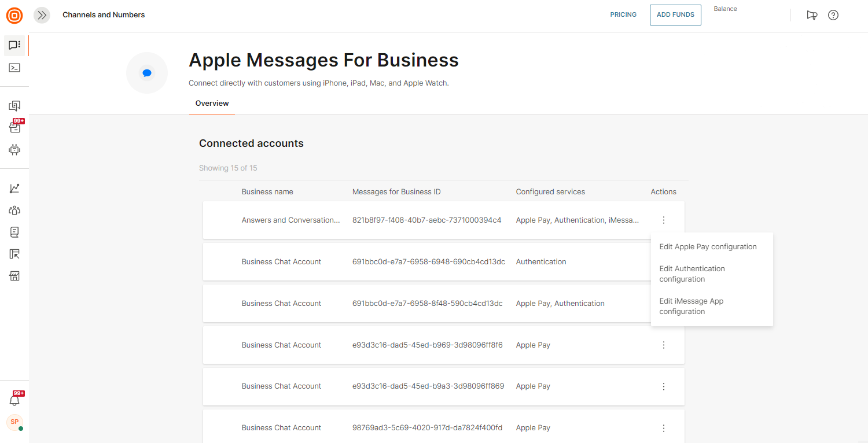This screenshot has height=443, width=868.
Task: Open actions menu for Answers and Conversations row
Action: click(664, 220)
